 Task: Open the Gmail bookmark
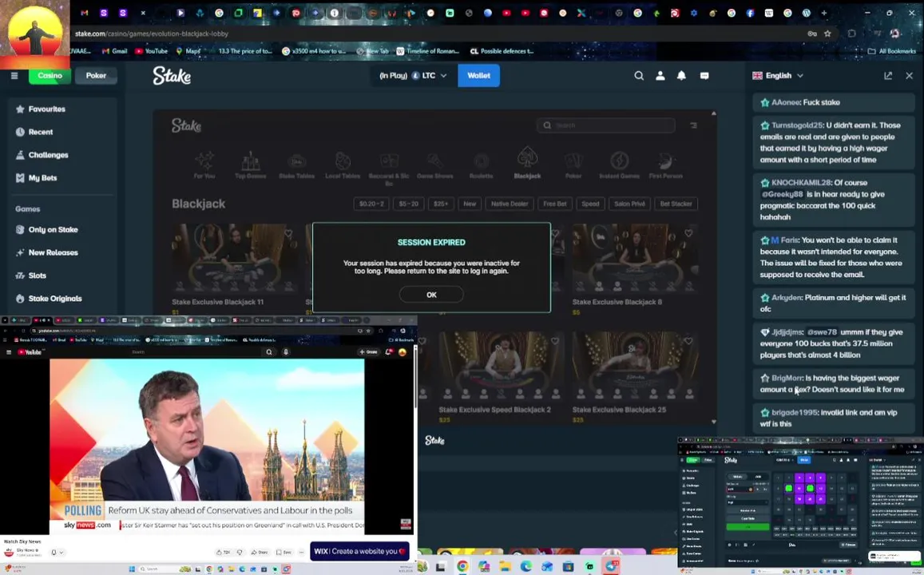(x=115, y=51)
